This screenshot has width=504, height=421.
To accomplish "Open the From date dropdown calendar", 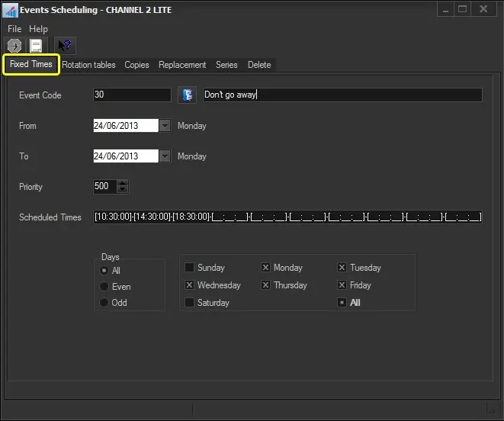I will 165,126.
